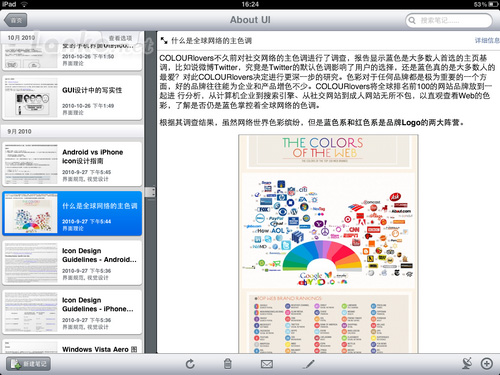Click the trash delete note icon

[x=228, y=364]
